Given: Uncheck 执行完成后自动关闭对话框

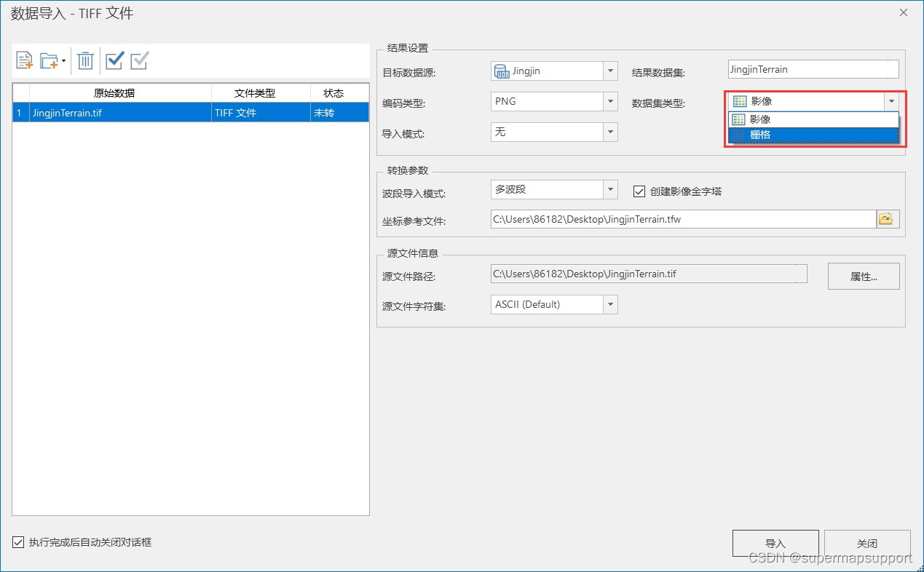Looking at the screenshot, I should [x=17, y=542].
